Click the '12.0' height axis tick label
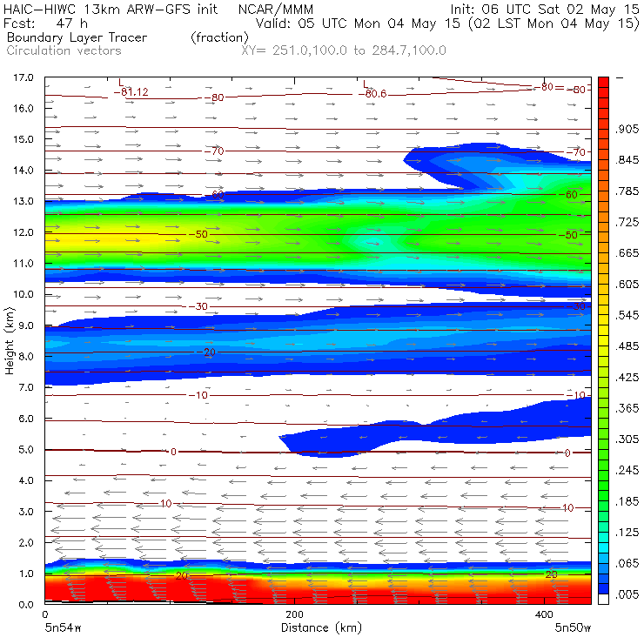 click(23, 232)
